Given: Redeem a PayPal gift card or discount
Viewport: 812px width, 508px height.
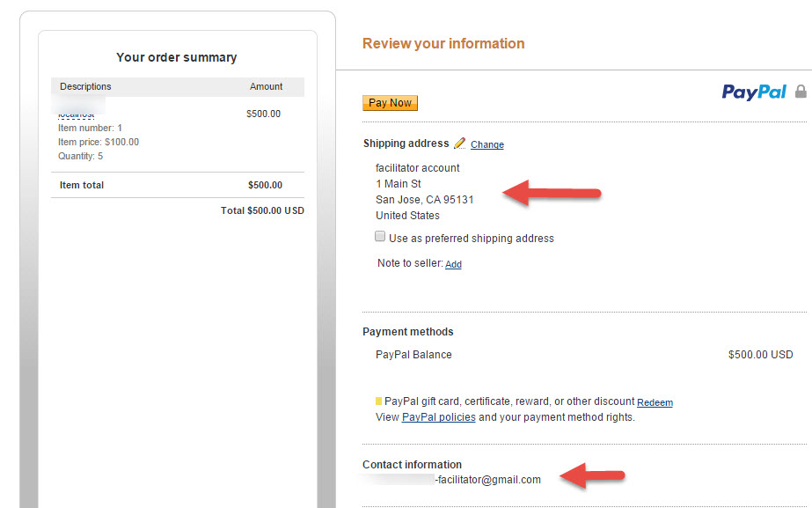Looking at the screenshot, I should pyautogui.click(x=655, y=402).
